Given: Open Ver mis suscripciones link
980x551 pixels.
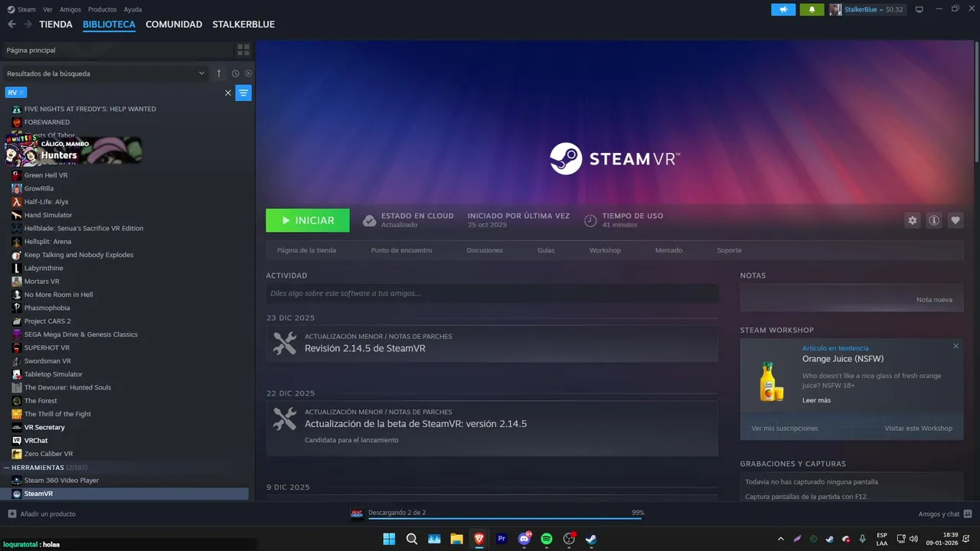Looking at the screenshot, I should [785, 429].
